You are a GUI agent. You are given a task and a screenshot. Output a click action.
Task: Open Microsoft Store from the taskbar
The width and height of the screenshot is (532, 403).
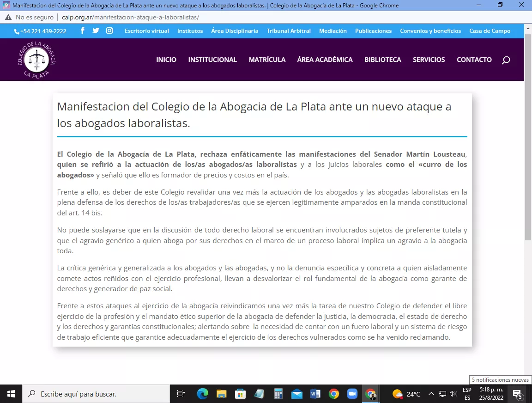coord(240,394)
